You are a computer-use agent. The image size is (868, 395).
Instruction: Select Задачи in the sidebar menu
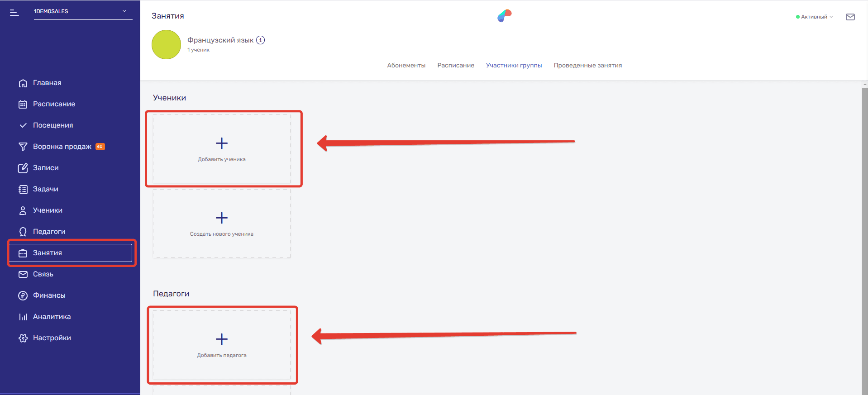pyautogui.click(x=45, y=189)
